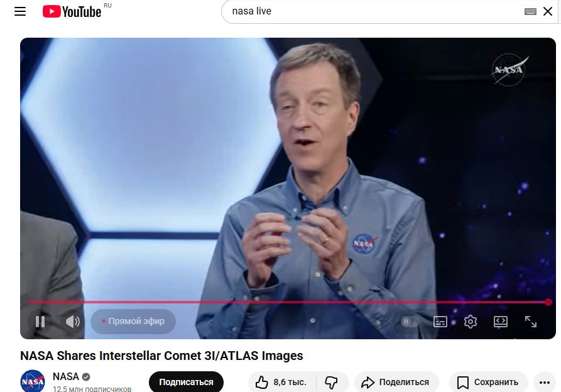Dislike the video with thumbs down

332,383
